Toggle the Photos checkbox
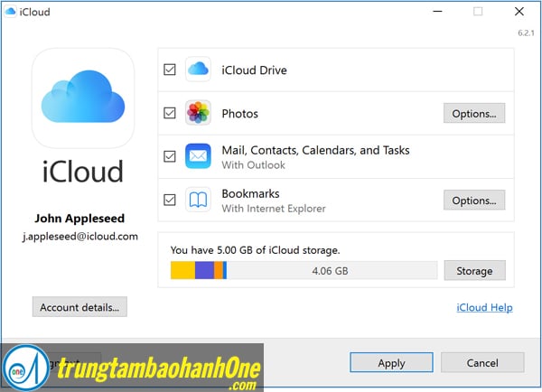The image size is (542, 392). (x=170, y=114)
